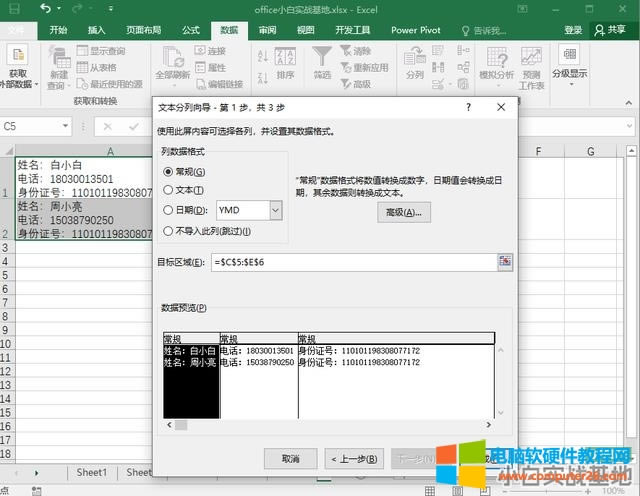Image resolution: width=640 pixels, height=496 pixels.
Task: Select the Sheet1 worksheet tab
Action: (92, 473)
